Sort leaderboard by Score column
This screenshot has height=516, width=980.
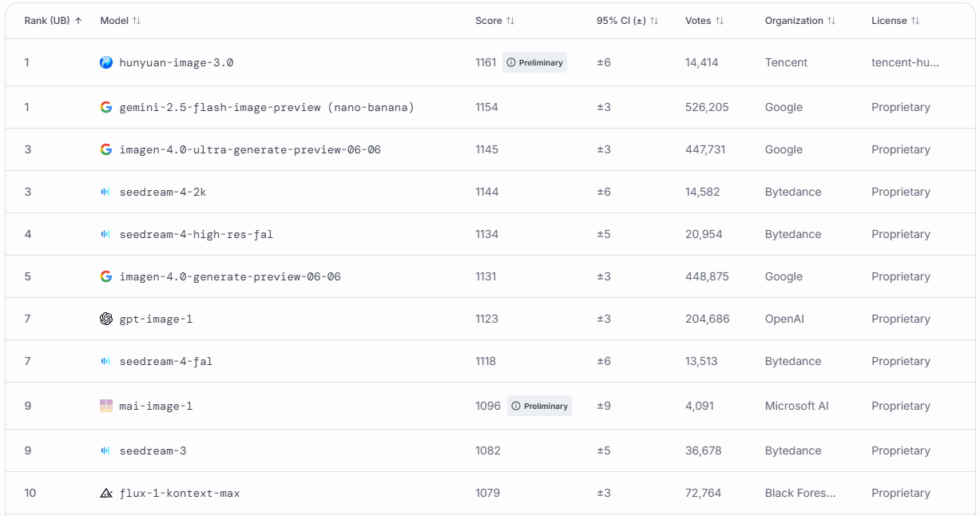coord(494,21)
